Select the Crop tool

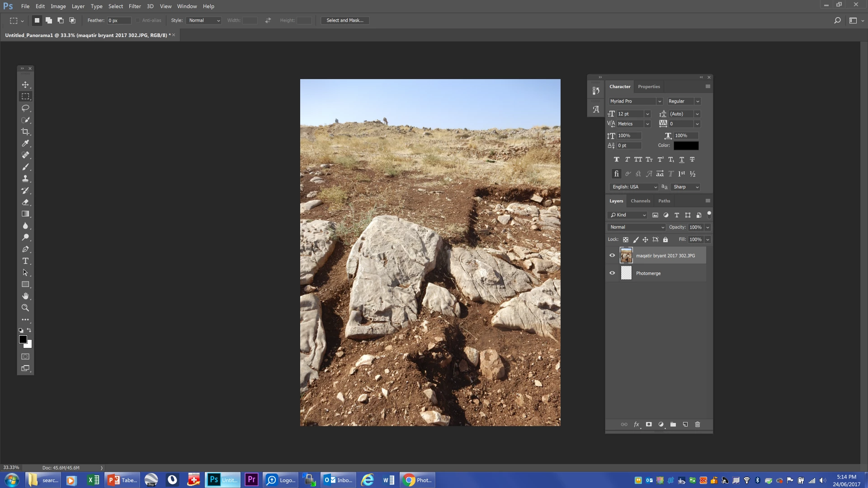(25, 132)
